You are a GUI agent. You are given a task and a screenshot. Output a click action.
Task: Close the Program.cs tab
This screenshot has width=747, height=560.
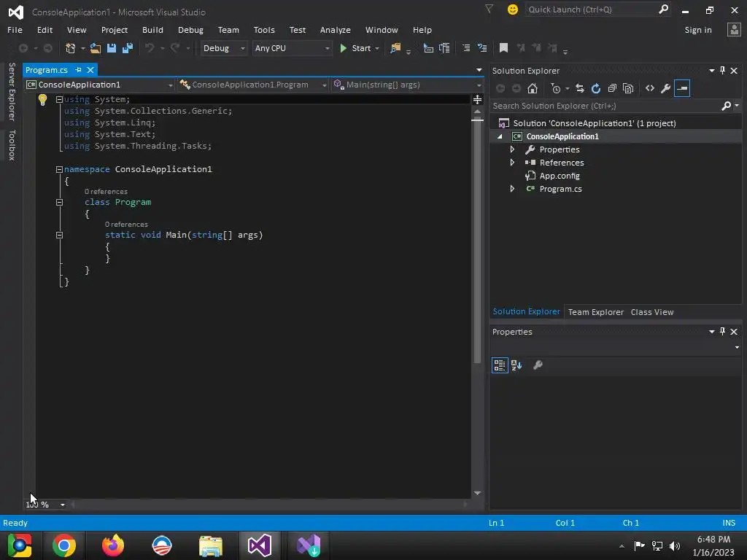(x=90, y=70)
